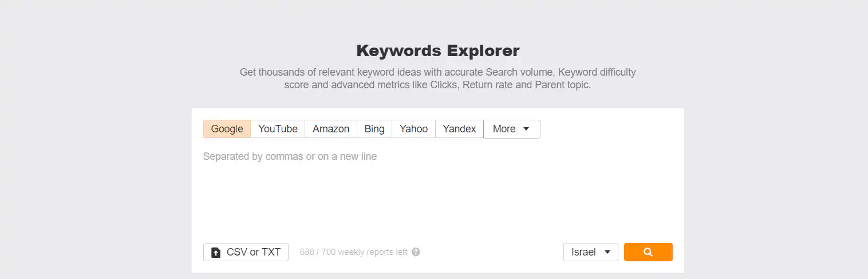Click the description paragraph under the heading
Screen dimensions: 868x279
tap(437, 79)
